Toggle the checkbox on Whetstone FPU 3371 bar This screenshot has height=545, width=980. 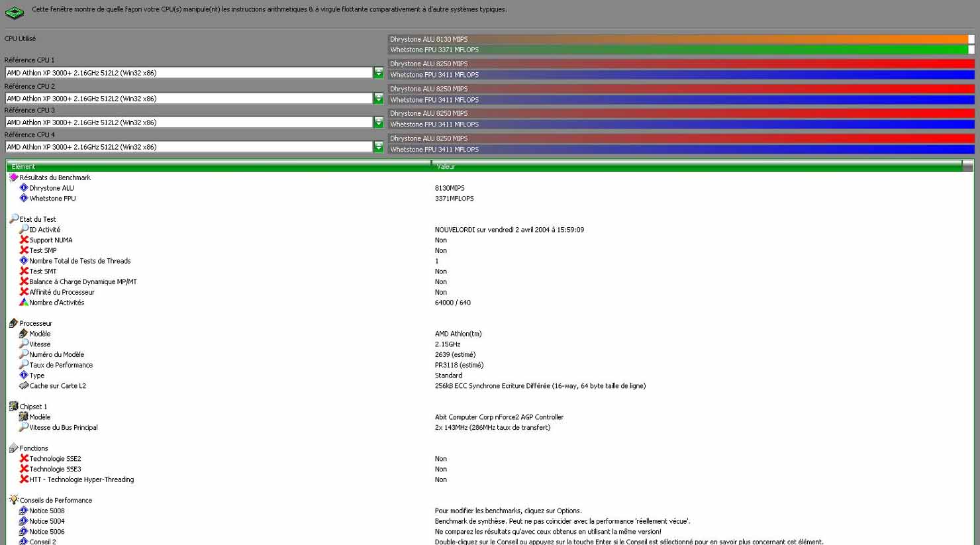(x=971, y=50)
